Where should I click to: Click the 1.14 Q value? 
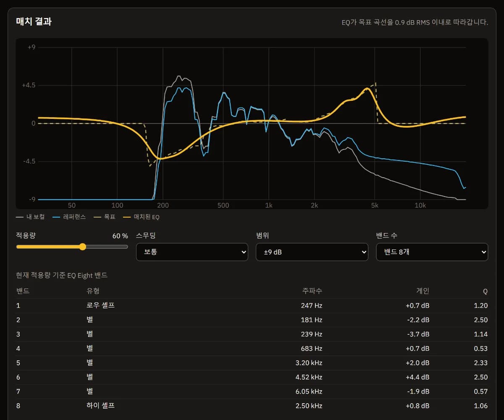(x=481, y=334)
